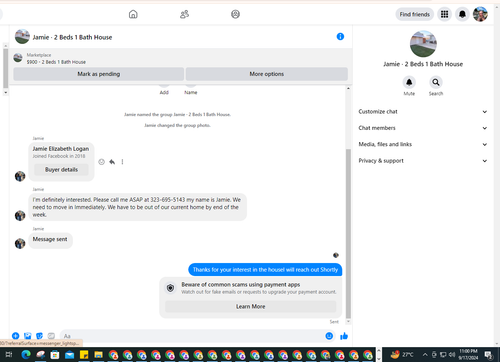This screenshot has height=362, width=500.
Task: Expand Chat members section
Action: pos(423,128)
